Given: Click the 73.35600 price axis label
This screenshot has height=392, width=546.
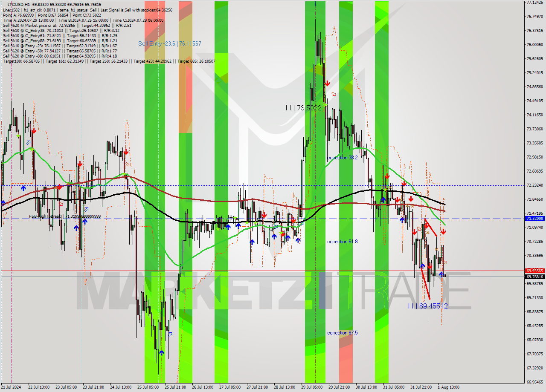Looking at the screenshot, I should (534, 143).
